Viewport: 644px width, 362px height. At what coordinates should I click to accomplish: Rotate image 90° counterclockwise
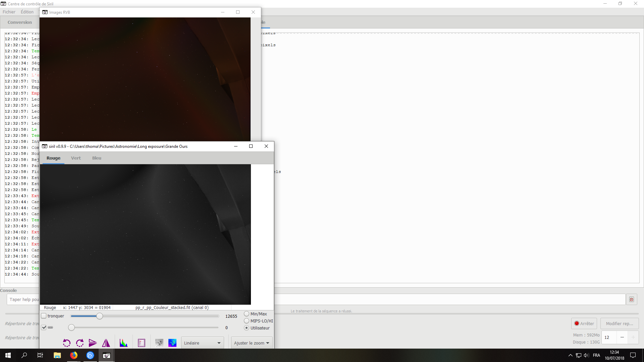[66, 343]
